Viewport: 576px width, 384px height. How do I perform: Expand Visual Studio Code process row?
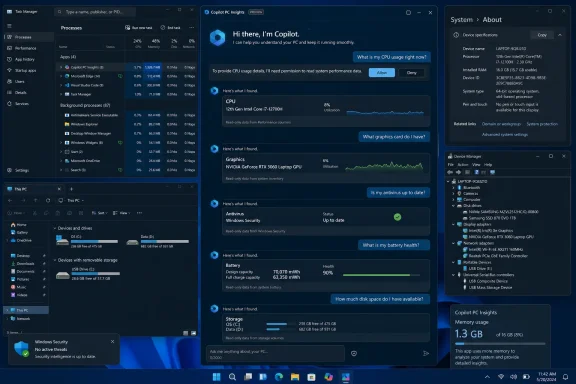coord(61,85)
